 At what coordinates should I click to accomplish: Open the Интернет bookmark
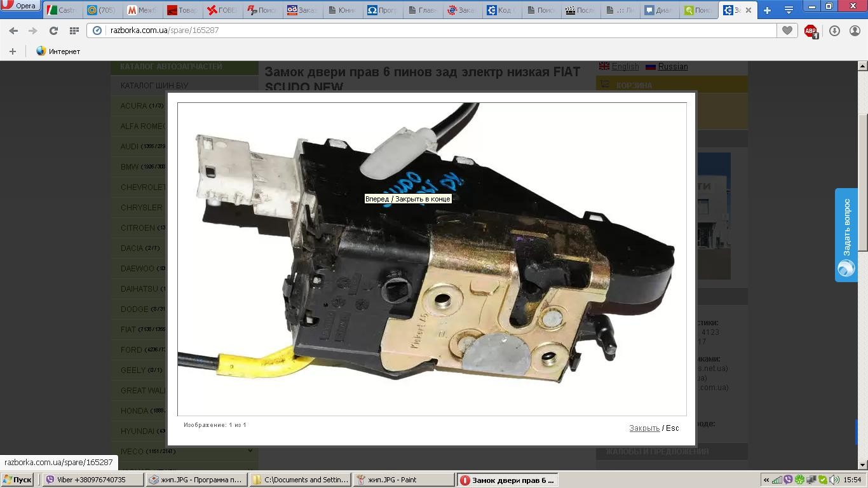coord(58,51)
